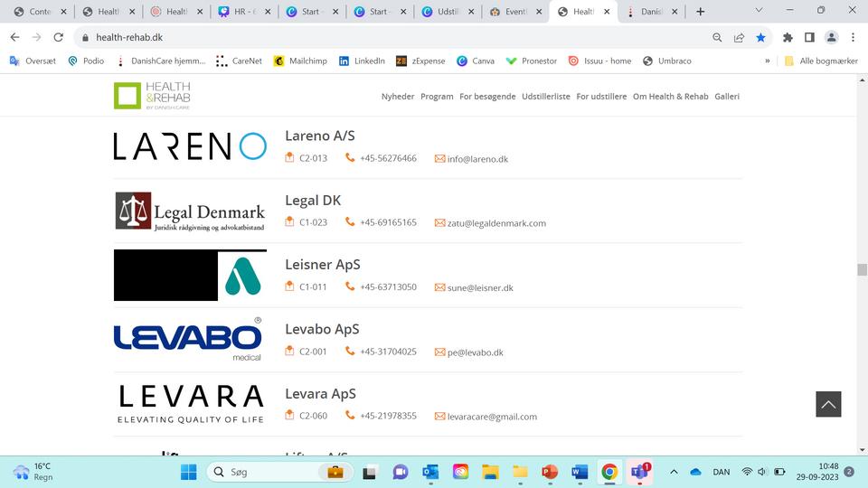Click the Legal Denmark logo thumbnail
The height and width of the screenshot is (488, 868).
[190, 211]
